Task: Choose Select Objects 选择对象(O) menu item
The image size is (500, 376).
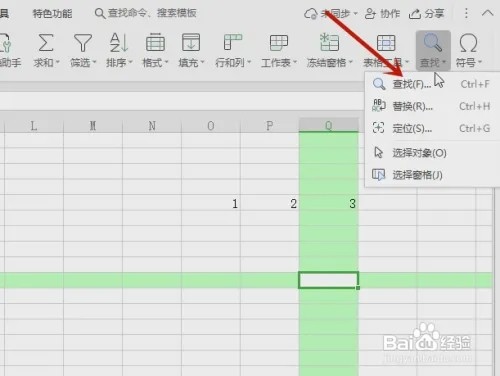Action: 432,153
